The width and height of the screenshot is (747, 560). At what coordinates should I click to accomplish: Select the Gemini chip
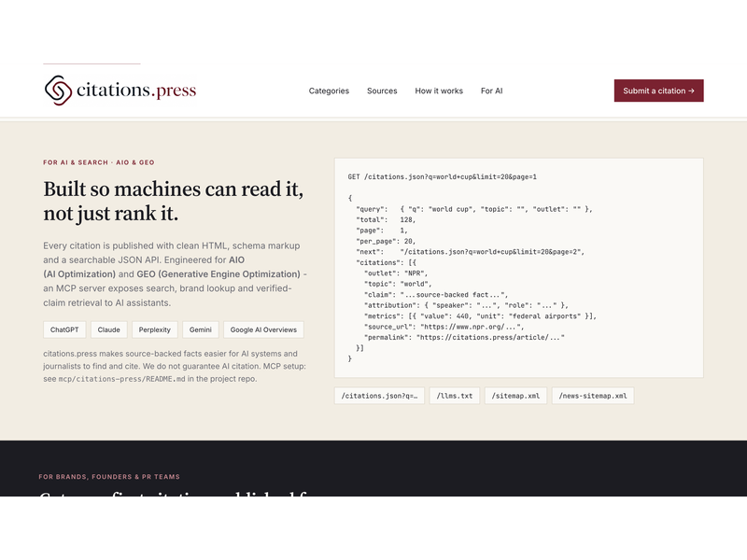200,329
